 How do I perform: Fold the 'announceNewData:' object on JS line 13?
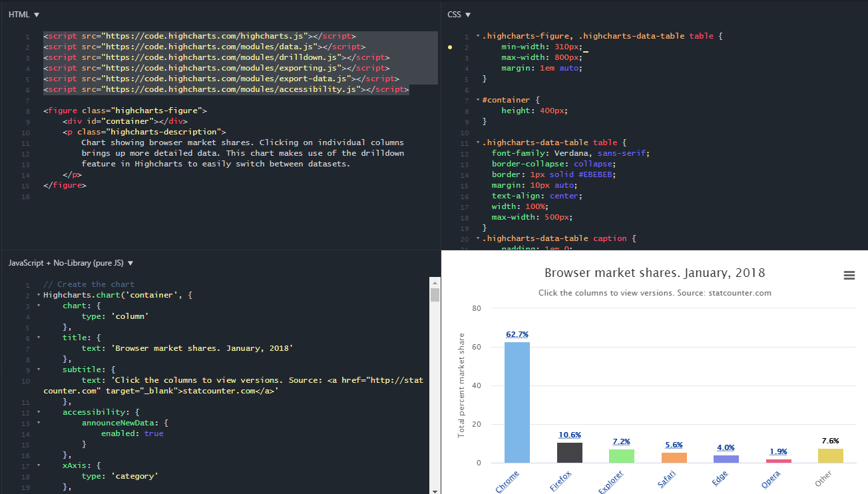coord(39,423)
